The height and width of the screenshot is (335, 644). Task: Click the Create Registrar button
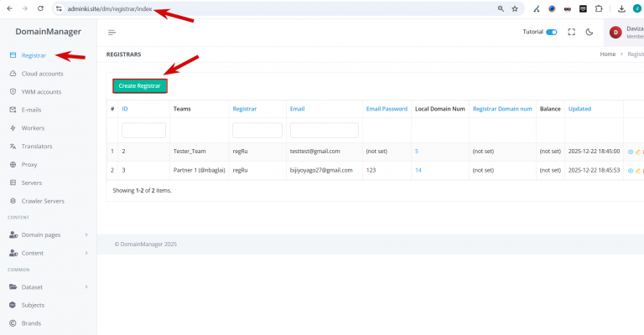click(x=140, y=85)
